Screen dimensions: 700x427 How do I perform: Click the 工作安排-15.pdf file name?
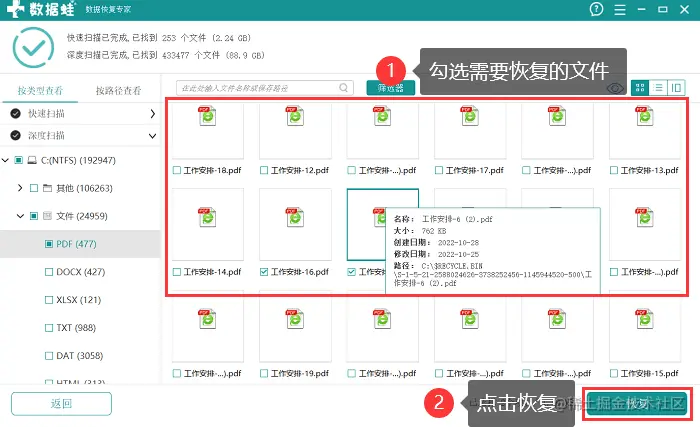click(x=650, y=373)
